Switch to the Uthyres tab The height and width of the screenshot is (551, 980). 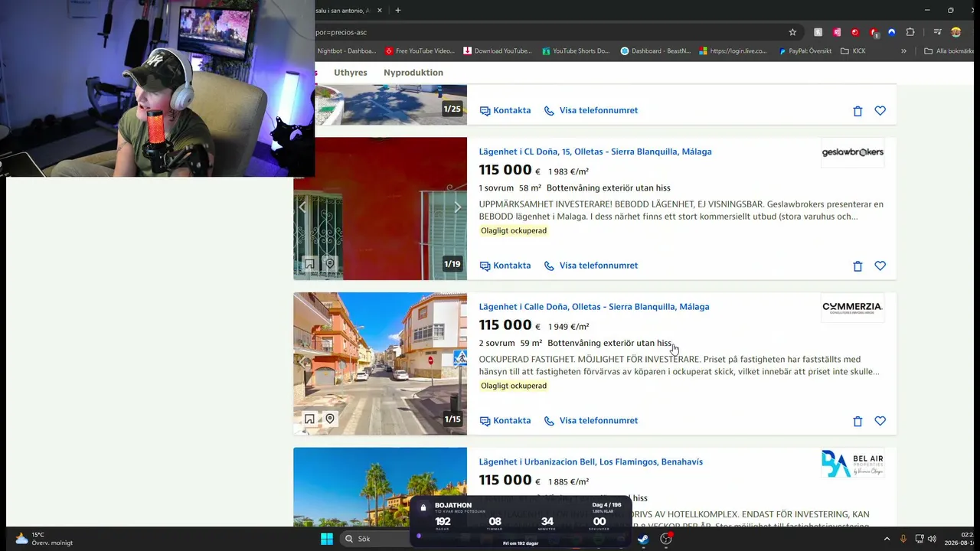[x=351, y=73]
